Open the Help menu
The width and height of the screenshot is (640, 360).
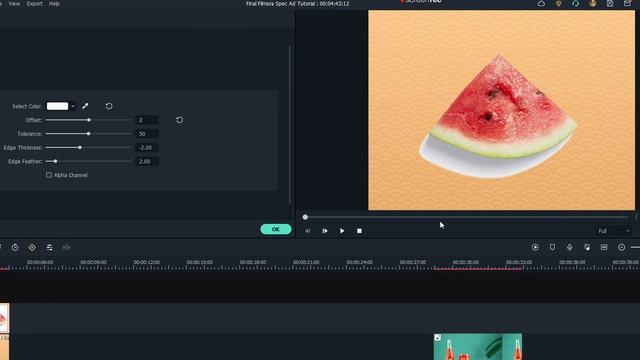54,4
